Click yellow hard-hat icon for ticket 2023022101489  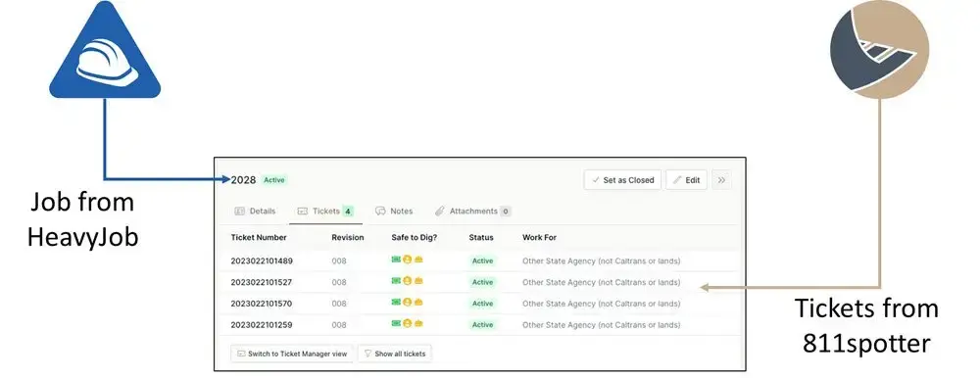418,260
